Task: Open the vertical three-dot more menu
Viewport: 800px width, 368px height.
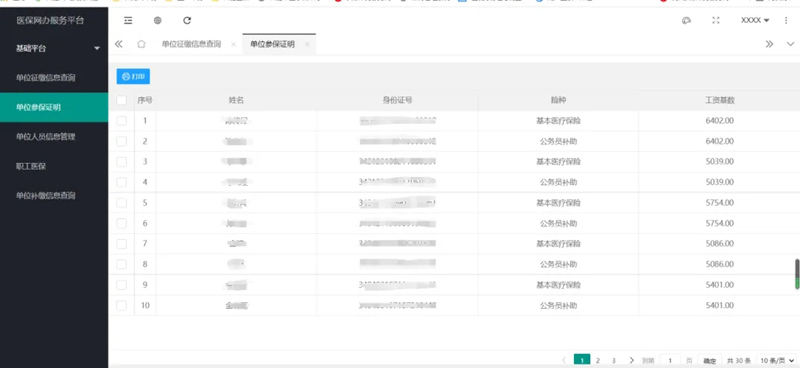Action: point(786,20)
